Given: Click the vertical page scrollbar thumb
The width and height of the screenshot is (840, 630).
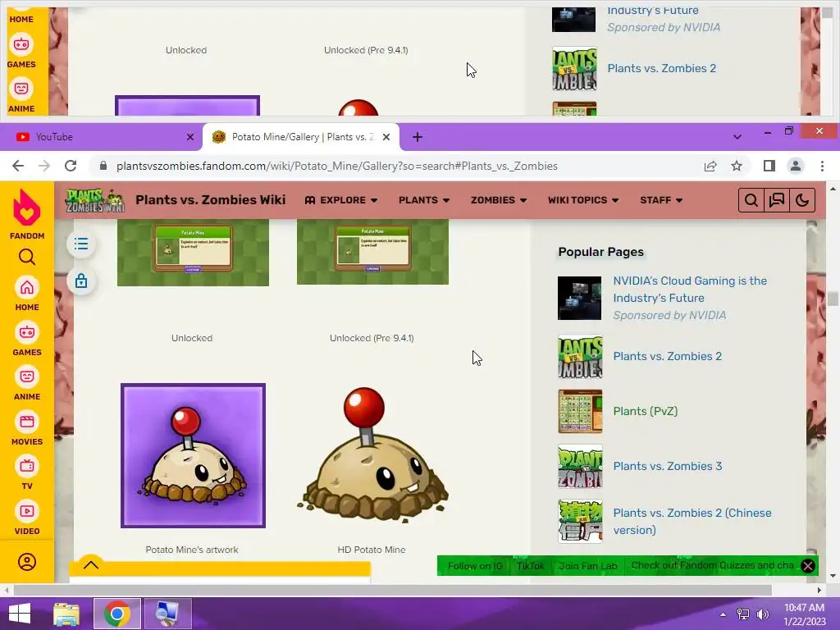Looking at the screenshot, I should click(x=833, y=299).
